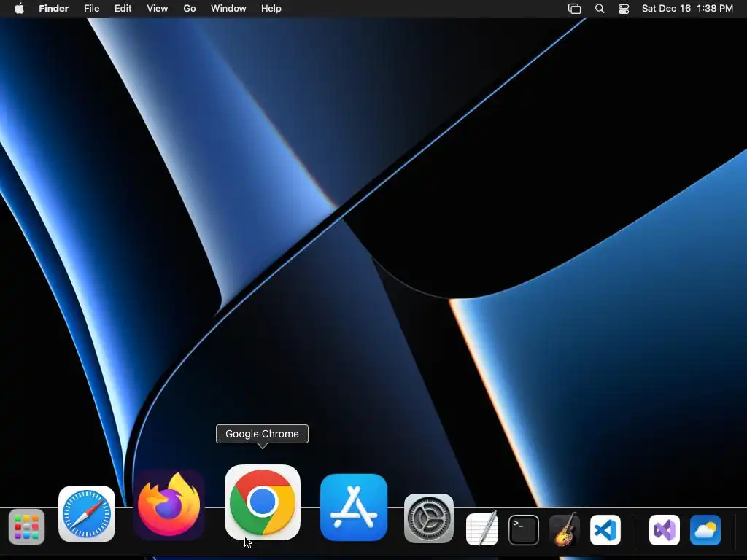Click the Stage Manager windows icon

575,9
